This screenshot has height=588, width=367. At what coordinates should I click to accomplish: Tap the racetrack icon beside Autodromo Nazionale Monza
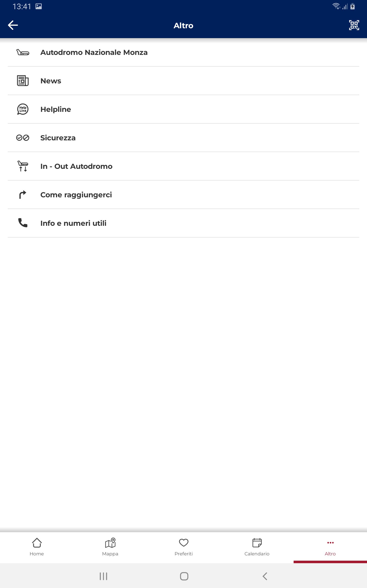pos(23,52)
